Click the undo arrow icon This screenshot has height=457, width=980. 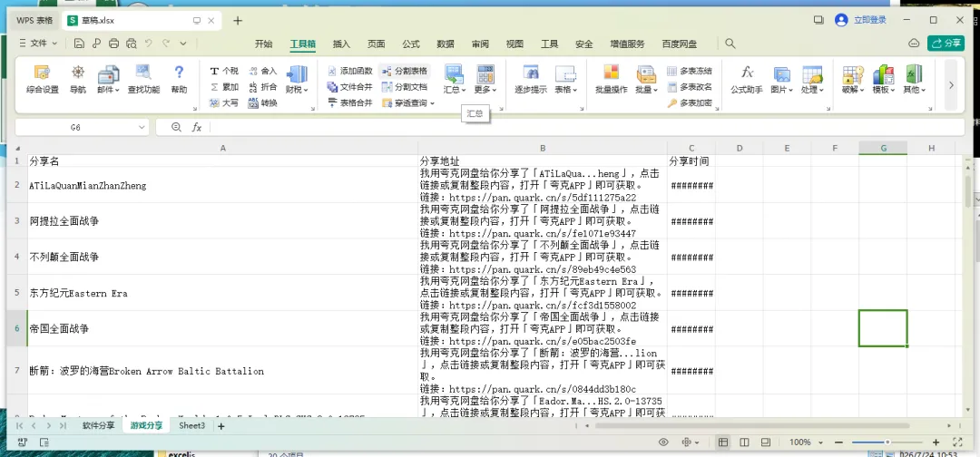tap(148, 44)
